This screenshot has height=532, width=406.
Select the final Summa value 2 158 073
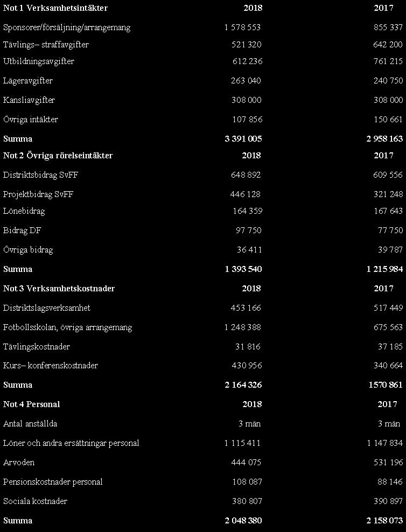[384, 520]
